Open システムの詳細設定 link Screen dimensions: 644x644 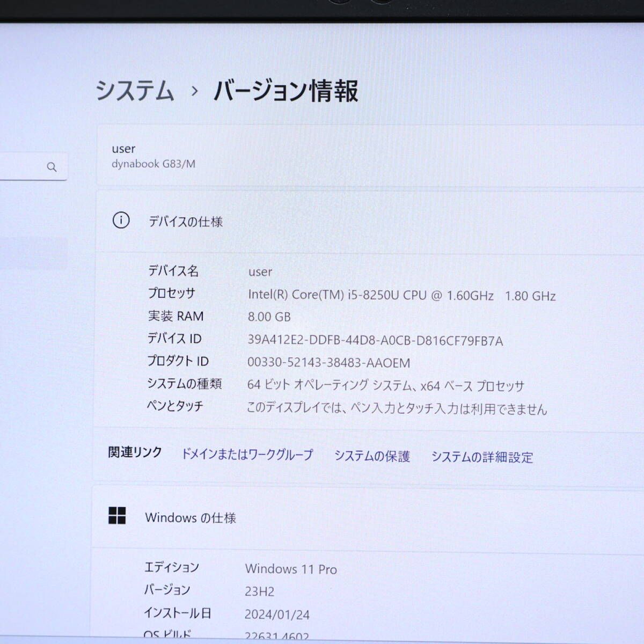[482, 457]
